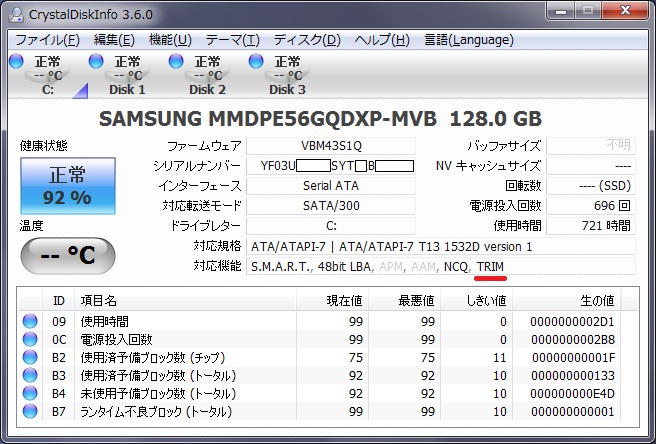
Task: Click the power on count field 696 回
Action: point(591,206)
